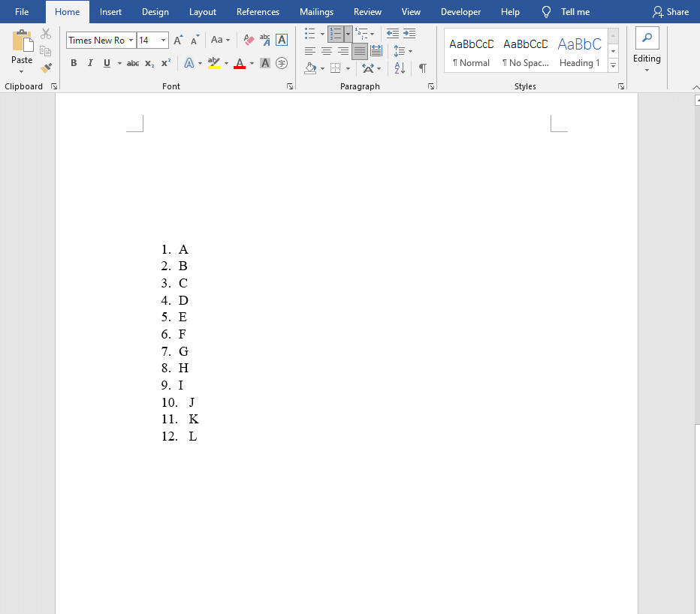The image size is (700, 614).
Task: Apply Character Border icon
Action: point(282,41)
